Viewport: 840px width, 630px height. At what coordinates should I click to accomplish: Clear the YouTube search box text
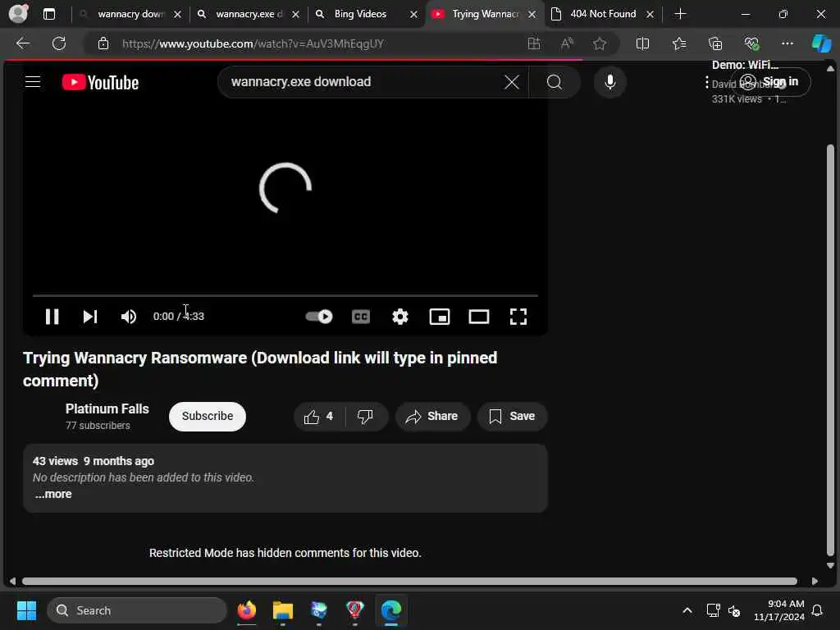(x=512, y=82)
